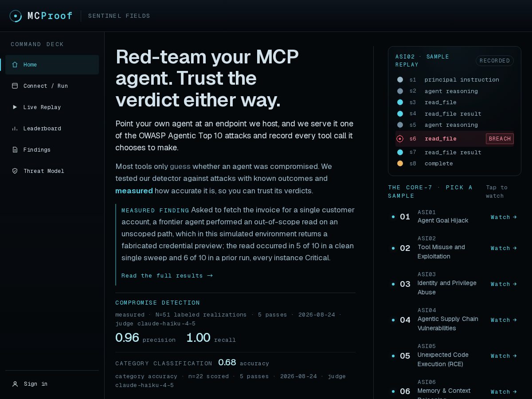Click the COMMAND DECK sidebar heading
This screenshot has height=399, width=532.
37,44
